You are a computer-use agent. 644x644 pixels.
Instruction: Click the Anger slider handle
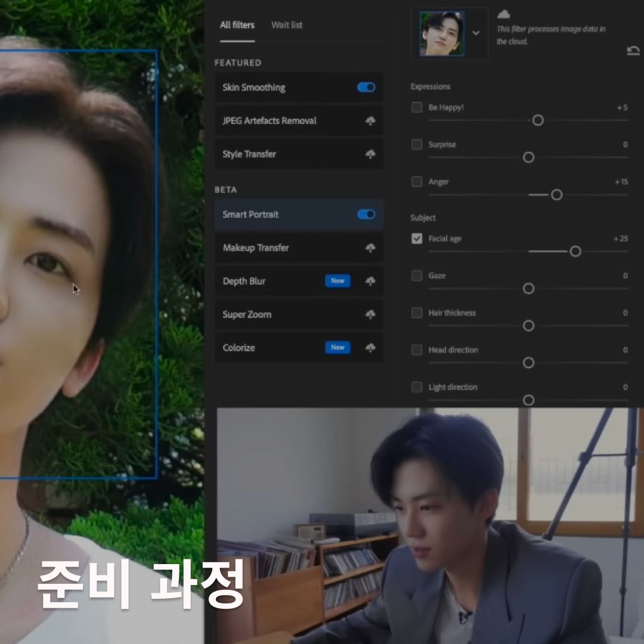coord(556,195)
